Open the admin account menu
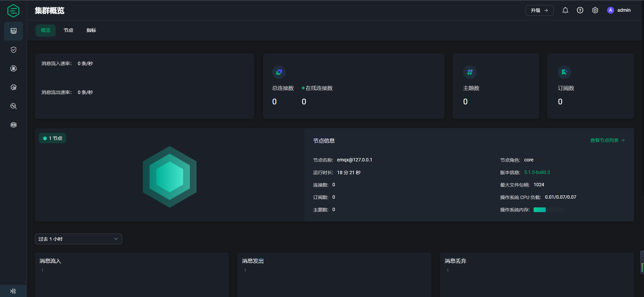The width and height of the screenshot is (644, 297). point(624,10)
